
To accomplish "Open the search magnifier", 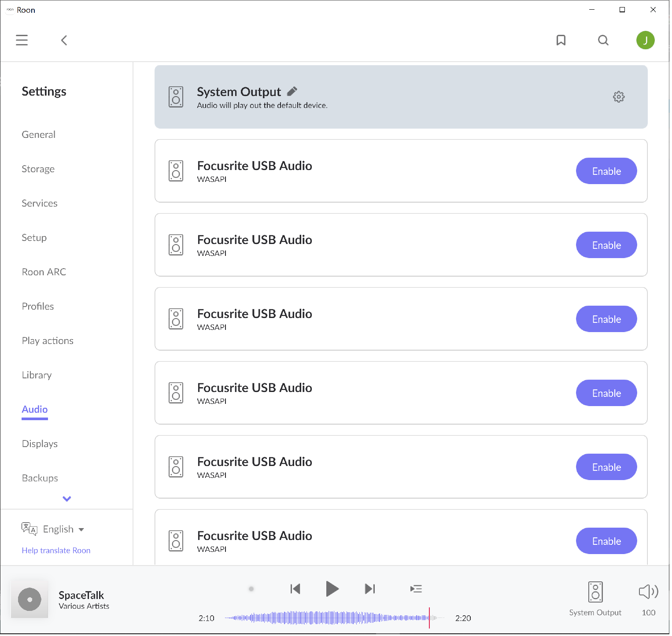I will pos(603,41).
